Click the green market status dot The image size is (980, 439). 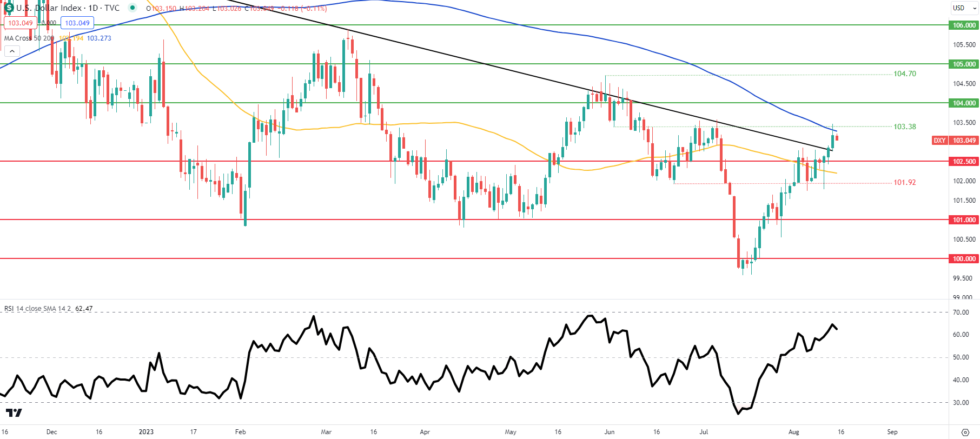(x=133, y=8)
